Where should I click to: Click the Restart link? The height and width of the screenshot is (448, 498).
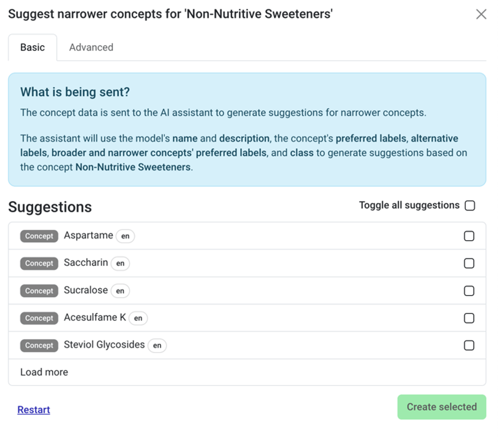(33, 410)
